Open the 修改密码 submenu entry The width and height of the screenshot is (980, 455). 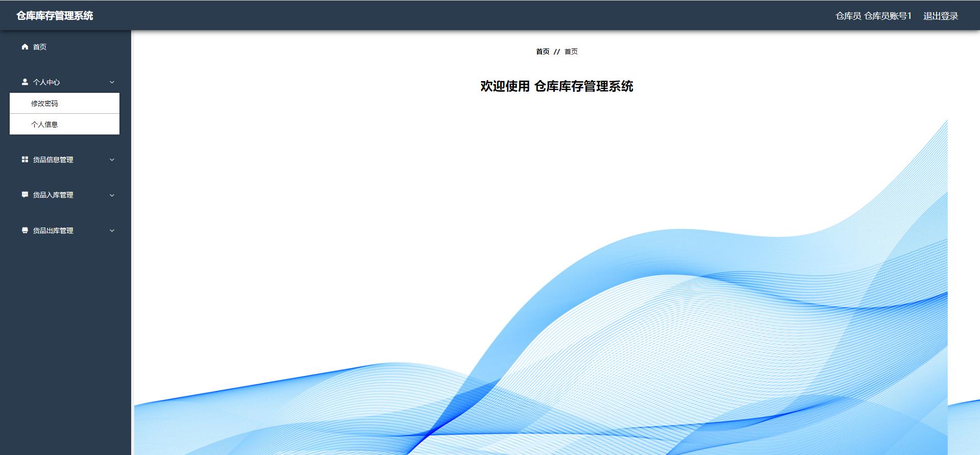(x=64, y=103)
